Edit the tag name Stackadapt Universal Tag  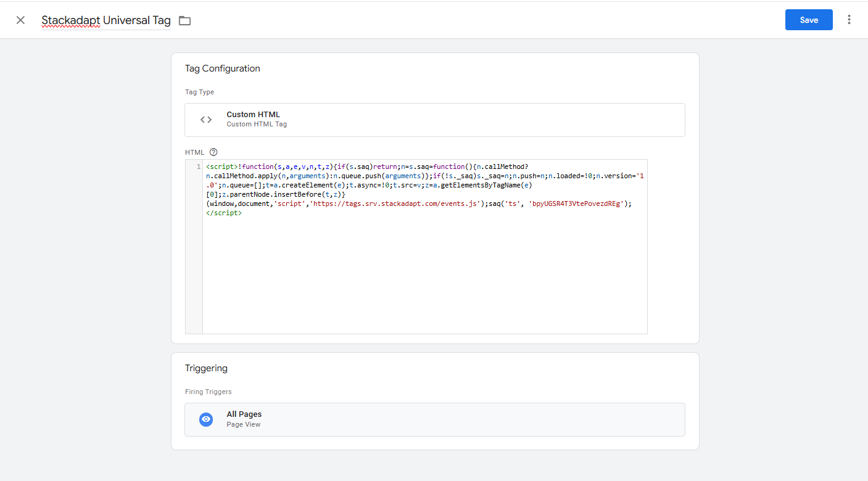(106, 20)
